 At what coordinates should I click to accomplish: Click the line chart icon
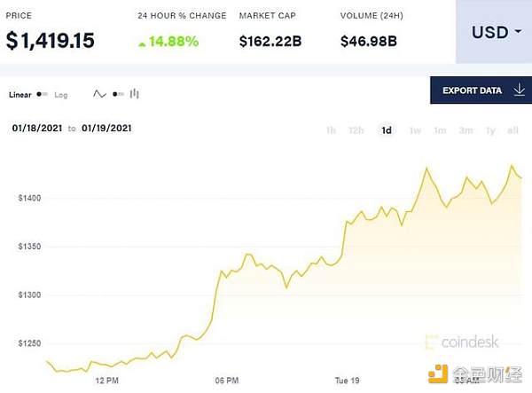tap(99, 94)
